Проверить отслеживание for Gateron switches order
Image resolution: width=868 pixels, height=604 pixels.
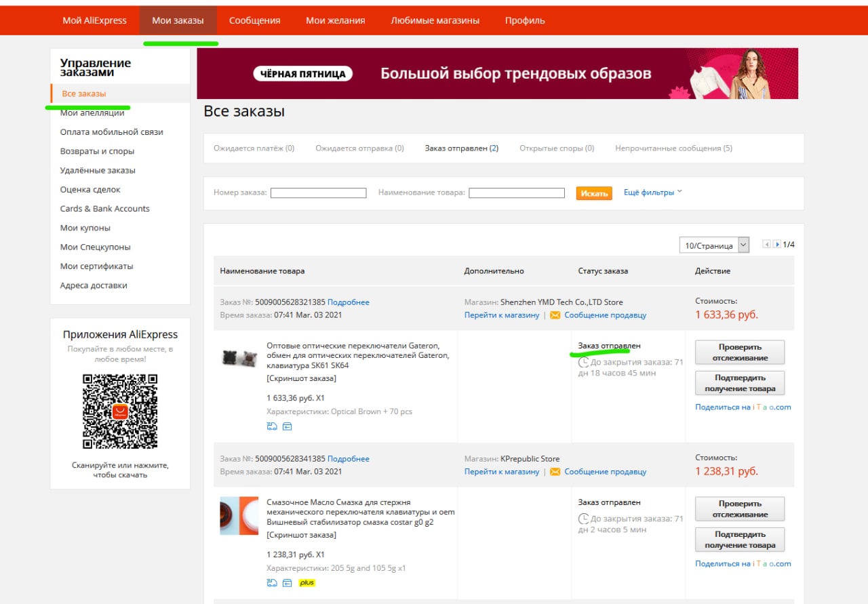point(740,353)
